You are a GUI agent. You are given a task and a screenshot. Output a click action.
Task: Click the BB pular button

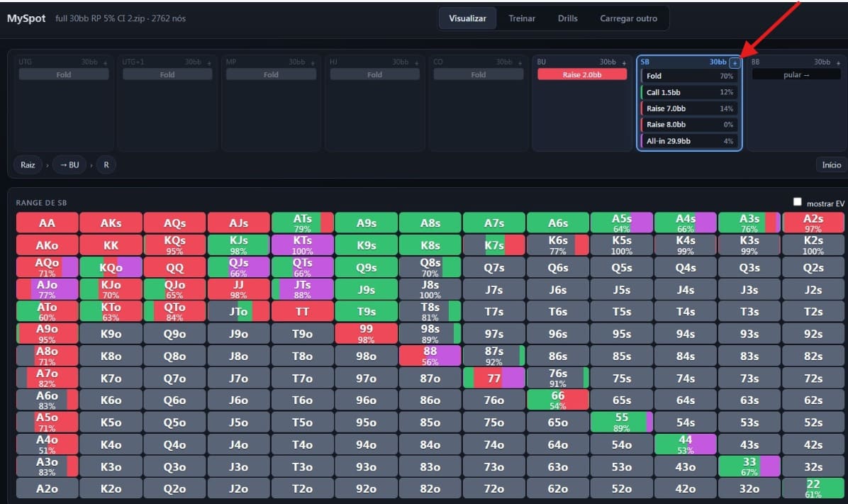[x=796, y=74]
